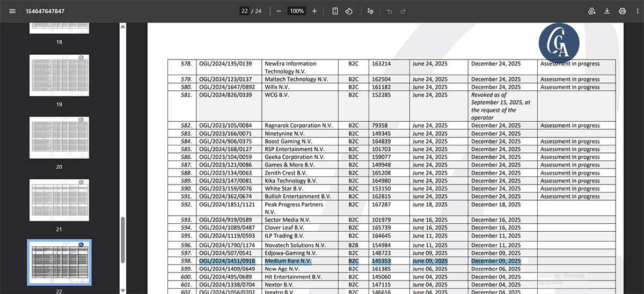Screen dimensions: 644x294
Task: Enable the draw annotation tool
Action: [370, 11]
